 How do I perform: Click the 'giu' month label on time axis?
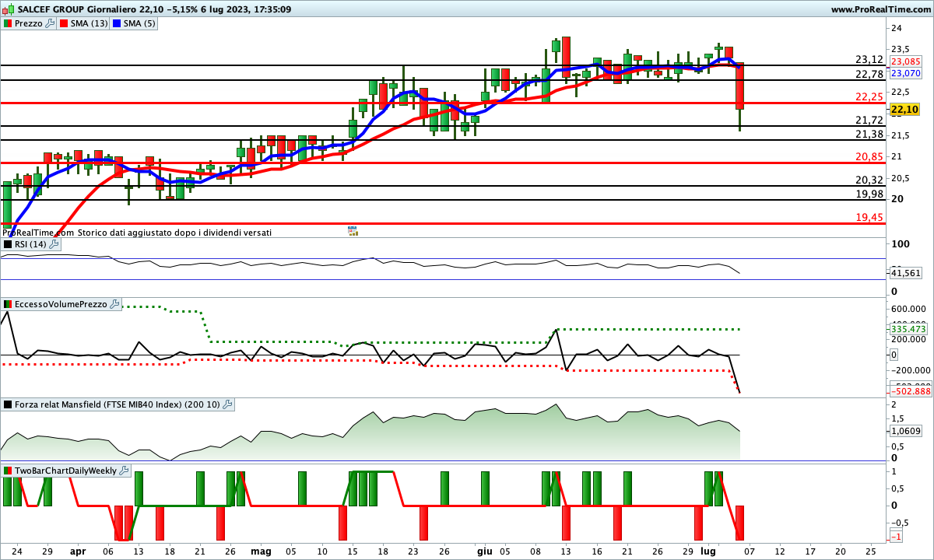pyautogui.click(x=485, y=551)
